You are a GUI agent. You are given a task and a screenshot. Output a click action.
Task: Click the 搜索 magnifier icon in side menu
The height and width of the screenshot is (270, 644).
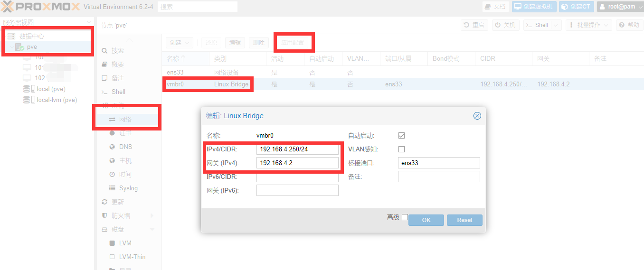click(x=105, y=51)
